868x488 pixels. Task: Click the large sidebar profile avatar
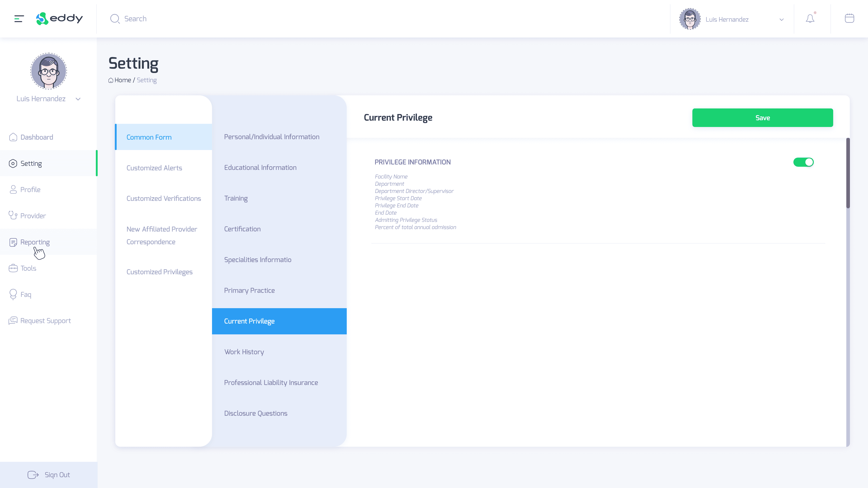(49, 71)
